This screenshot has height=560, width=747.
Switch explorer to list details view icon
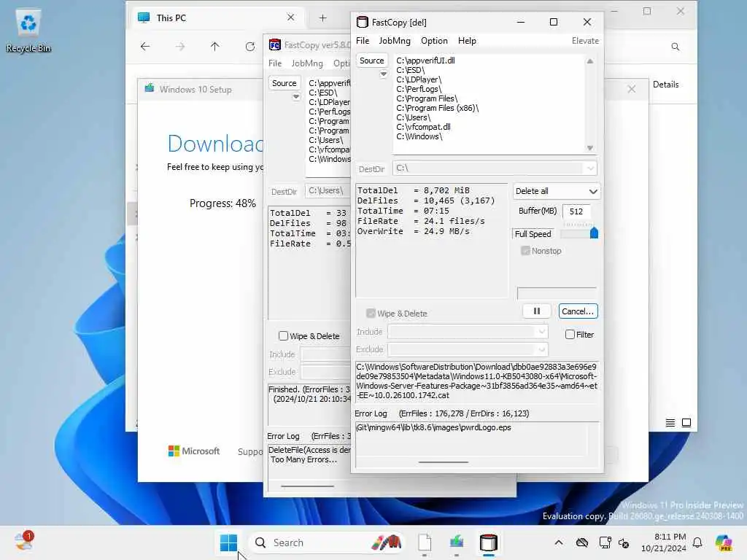pyautogui.click(x=670, y=423)
